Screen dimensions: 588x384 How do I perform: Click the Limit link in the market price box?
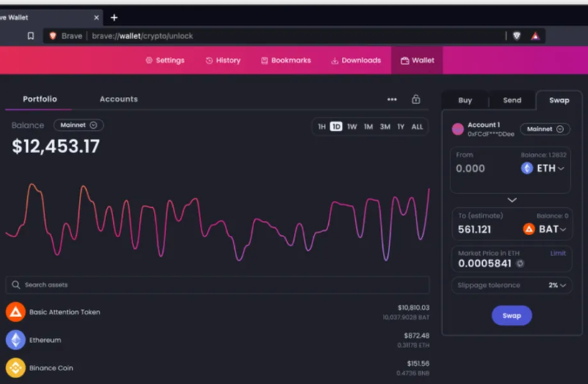pyautogui.click(x=558, y=254)
